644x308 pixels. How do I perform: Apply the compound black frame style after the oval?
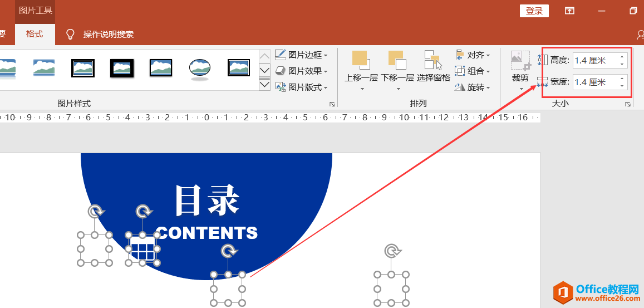239,68
